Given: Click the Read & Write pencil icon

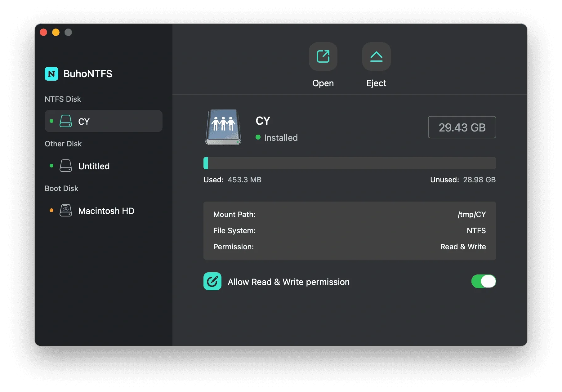Looking at the screenshot, I should pyautogui.click(x=212, y=281).
